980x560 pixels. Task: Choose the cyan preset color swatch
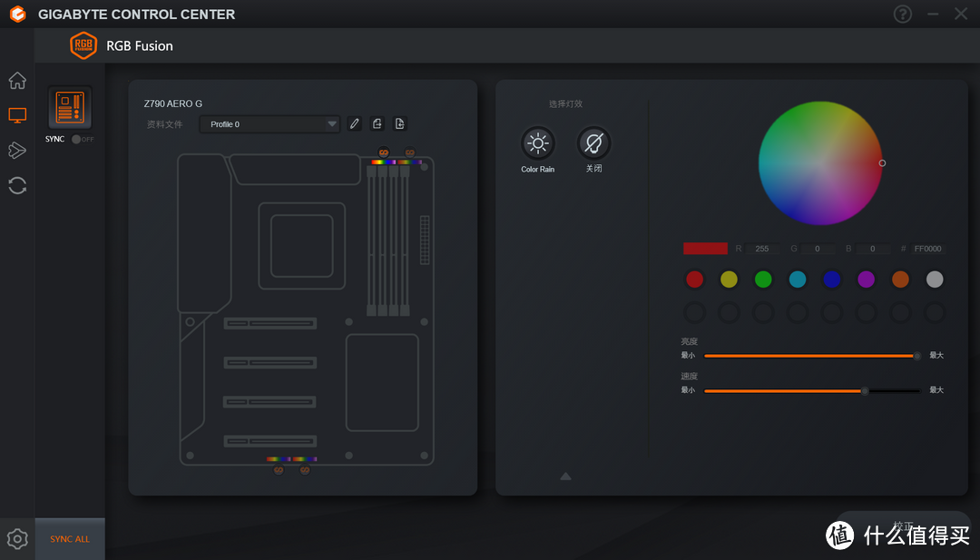(x=798, y=280)
